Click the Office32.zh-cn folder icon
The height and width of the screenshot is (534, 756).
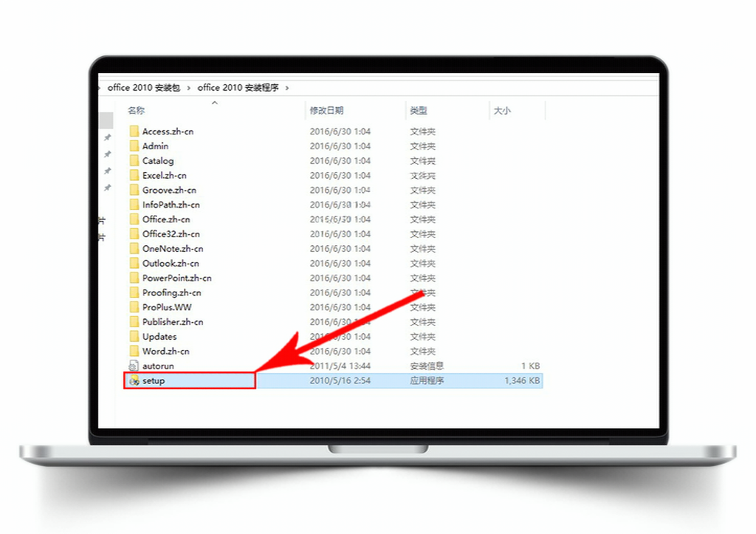[x=134, y=234]
